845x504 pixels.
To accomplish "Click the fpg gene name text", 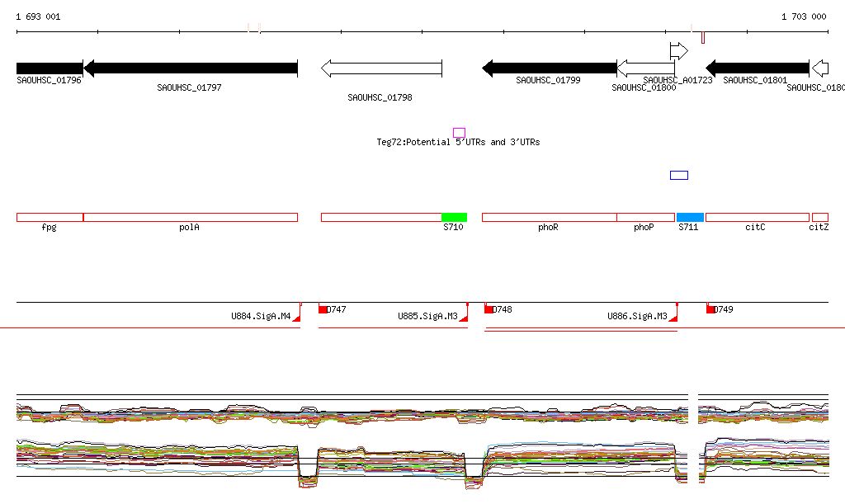I will (49, 227).
